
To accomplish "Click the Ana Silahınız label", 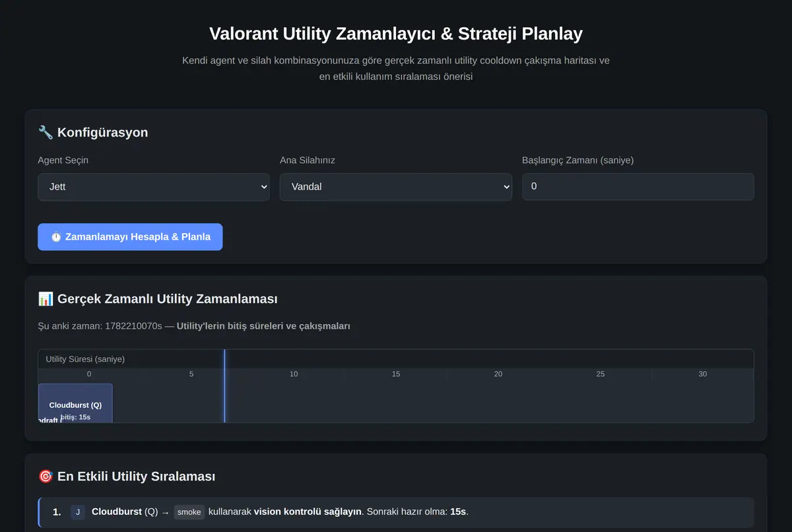I will (308, 160).
